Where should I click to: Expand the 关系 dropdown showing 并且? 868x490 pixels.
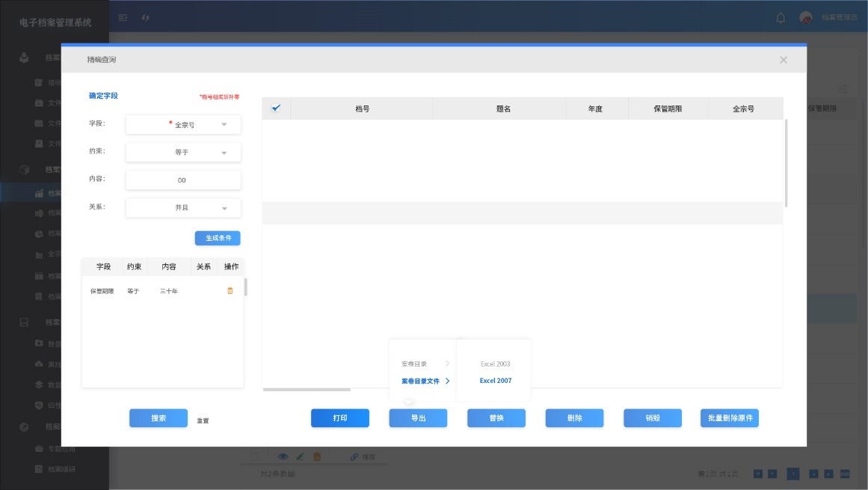tap(183, 208)
